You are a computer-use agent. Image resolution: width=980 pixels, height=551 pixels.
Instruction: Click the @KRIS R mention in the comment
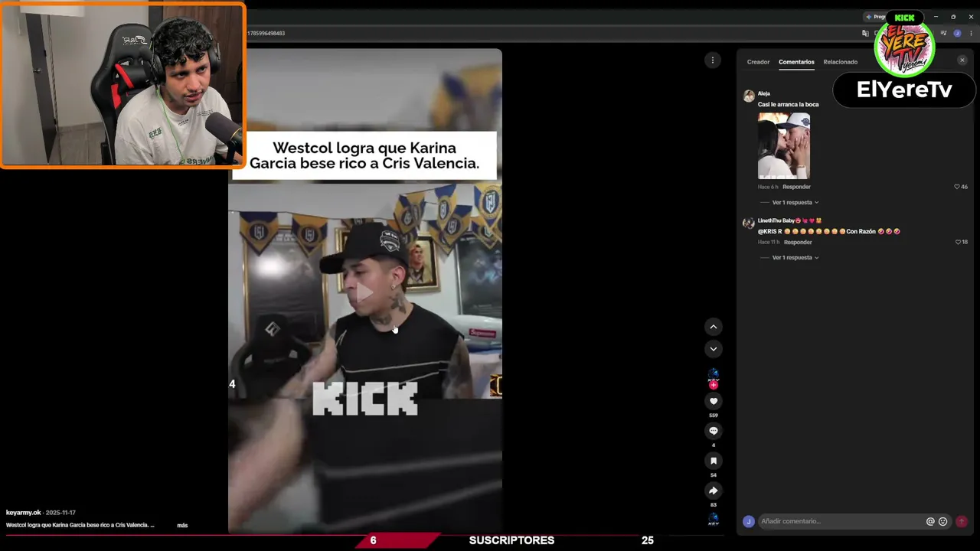pyautogui.click(x=770, y=231)
